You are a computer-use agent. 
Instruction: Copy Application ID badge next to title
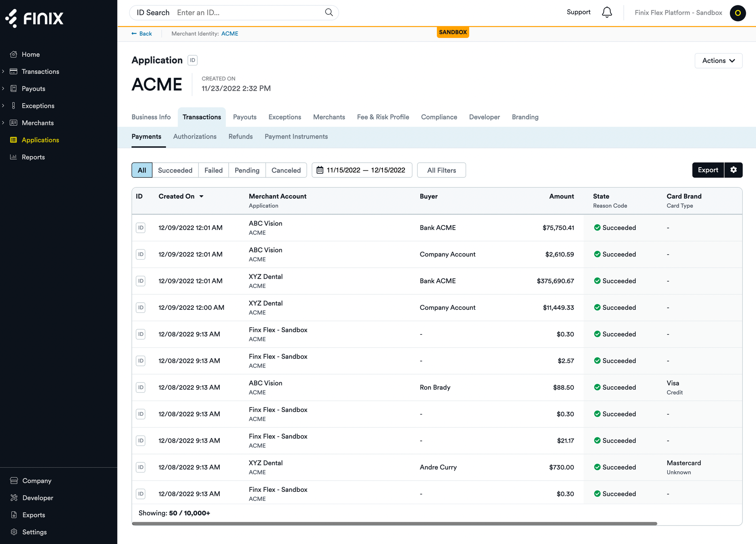tap(192, 60)
